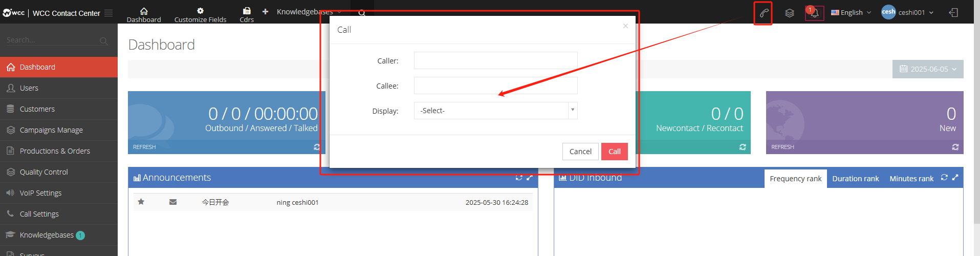Screen dimensions: 980x256
Task: Focus the sidebar Search box
Action: click(x=52, y=40)
